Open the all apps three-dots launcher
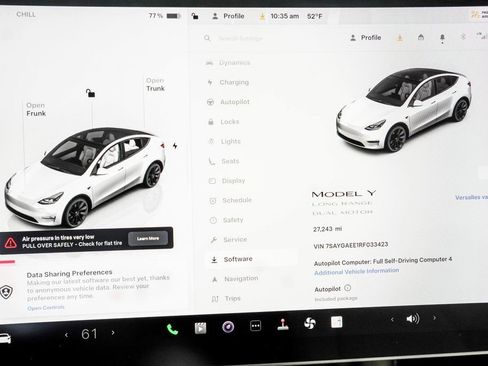 tap(255, 326)
